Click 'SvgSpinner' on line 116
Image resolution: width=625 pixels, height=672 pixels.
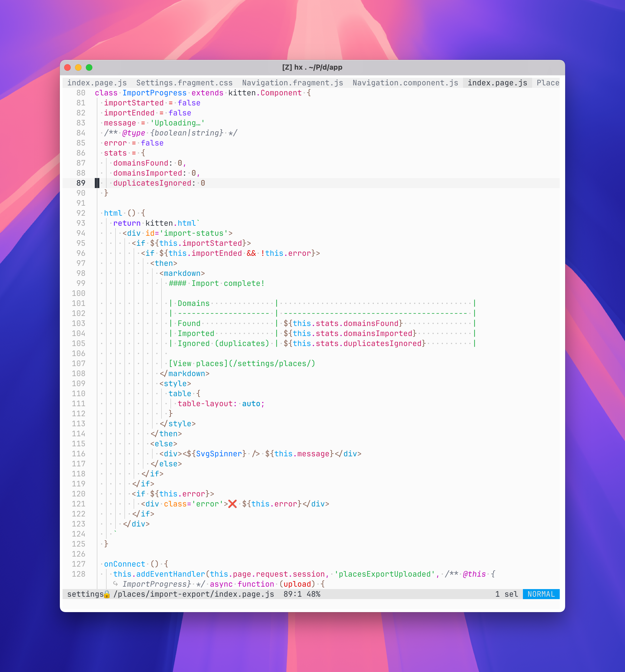(x=219, y=454)
